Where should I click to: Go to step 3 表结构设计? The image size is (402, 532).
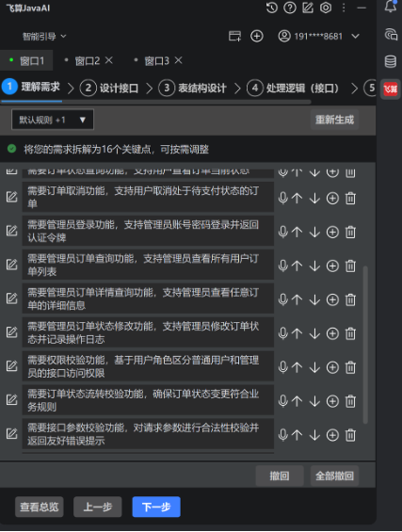[192, 89]
